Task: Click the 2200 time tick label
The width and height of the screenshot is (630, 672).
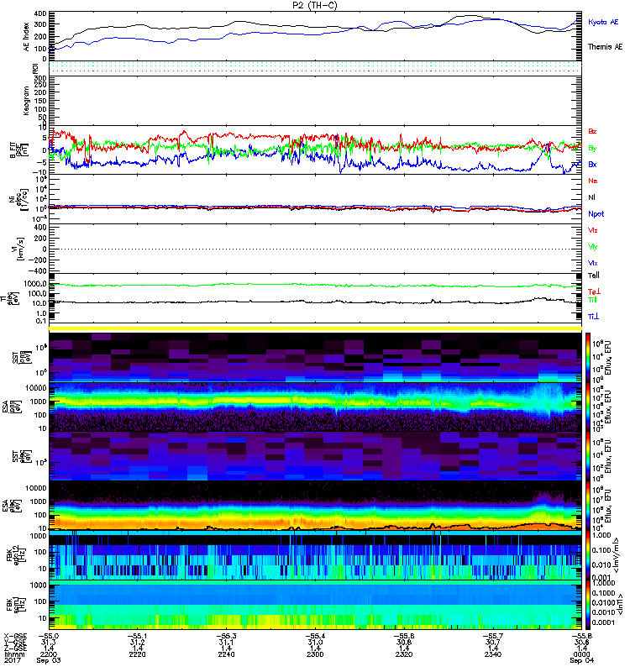Action: (49, 654)
